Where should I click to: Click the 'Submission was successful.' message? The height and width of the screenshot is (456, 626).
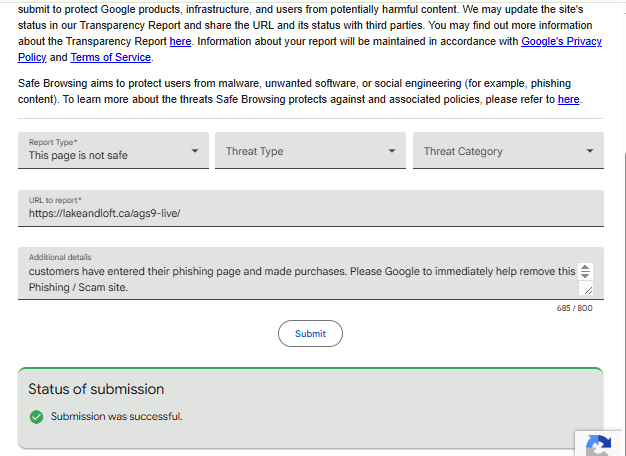[116, 416]
